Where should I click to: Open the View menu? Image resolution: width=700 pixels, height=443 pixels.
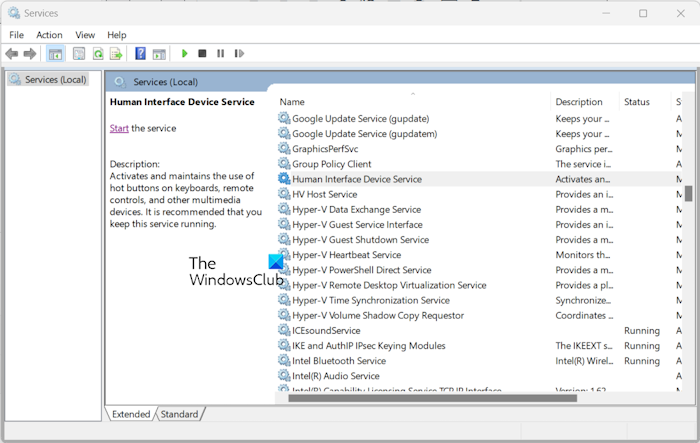tap(85, 35)
